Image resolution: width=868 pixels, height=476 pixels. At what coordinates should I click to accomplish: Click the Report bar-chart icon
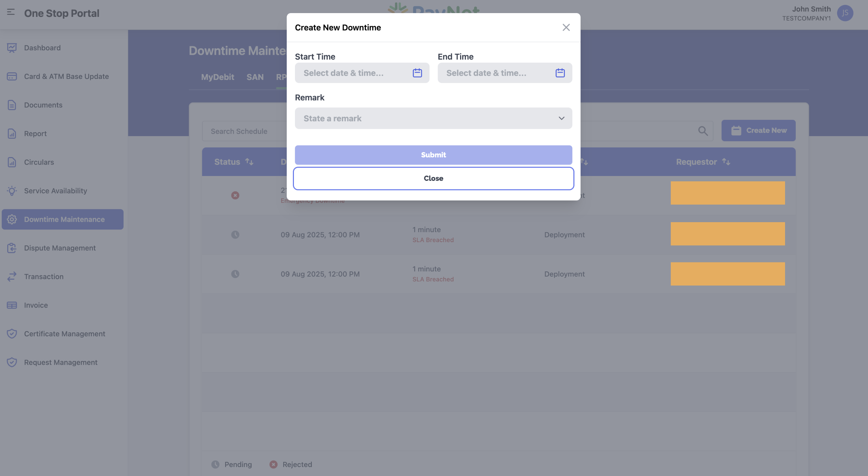(x=12, y=133)
